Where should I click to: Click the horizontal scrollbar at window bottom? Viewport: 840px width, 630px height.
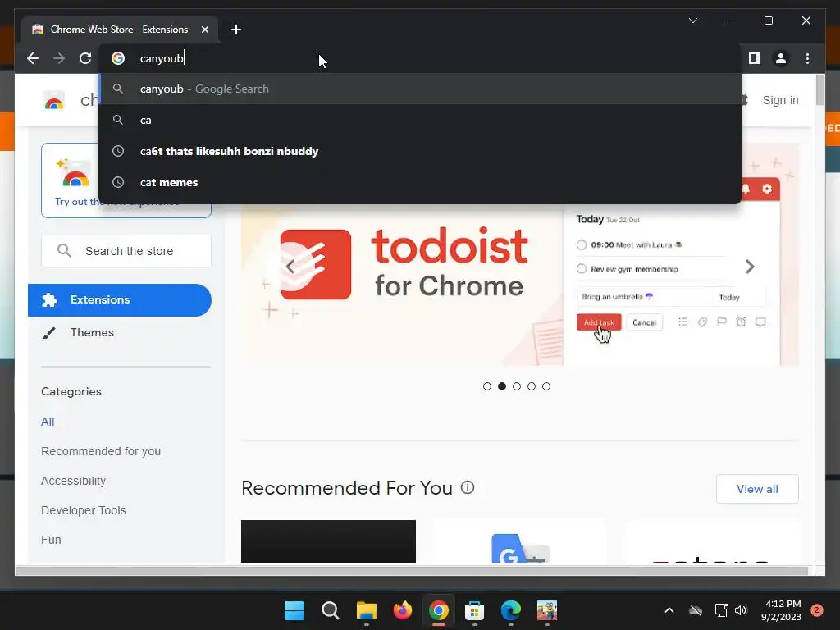(412, 571)
